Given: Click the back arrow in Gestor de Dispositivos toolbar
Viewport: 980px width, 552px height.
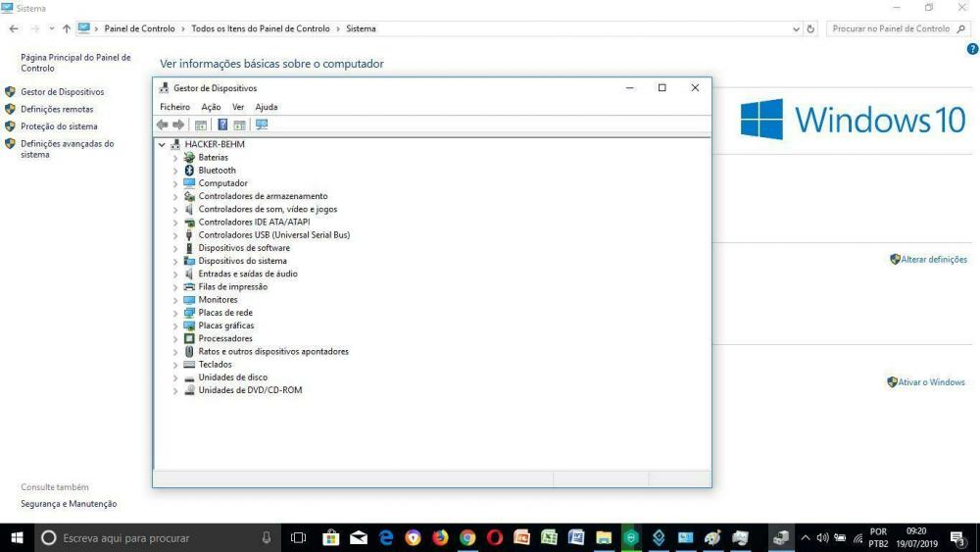Looking at the screenshot, I should click(162, 125).
